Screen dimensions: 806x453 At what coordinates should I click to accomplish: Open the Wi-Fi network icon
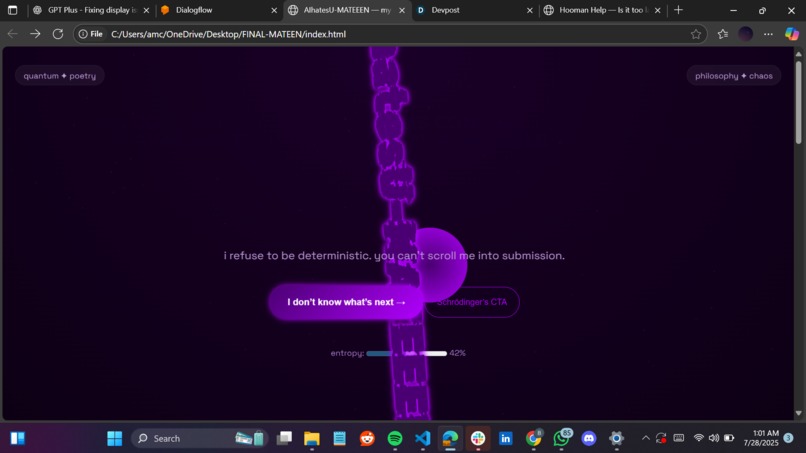click(x=699, y=438)
